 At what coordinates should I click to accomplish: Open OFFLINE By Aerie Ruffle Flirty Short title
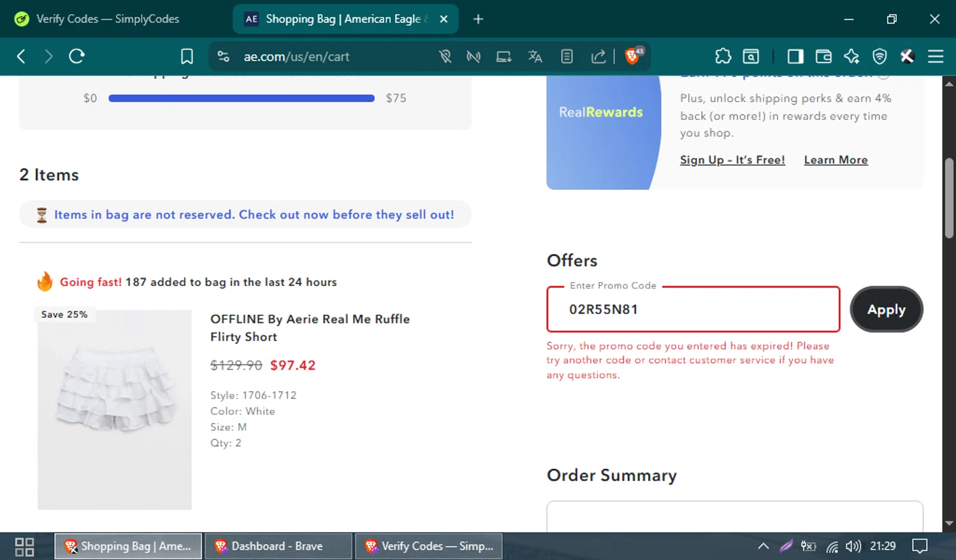(310, 328)
